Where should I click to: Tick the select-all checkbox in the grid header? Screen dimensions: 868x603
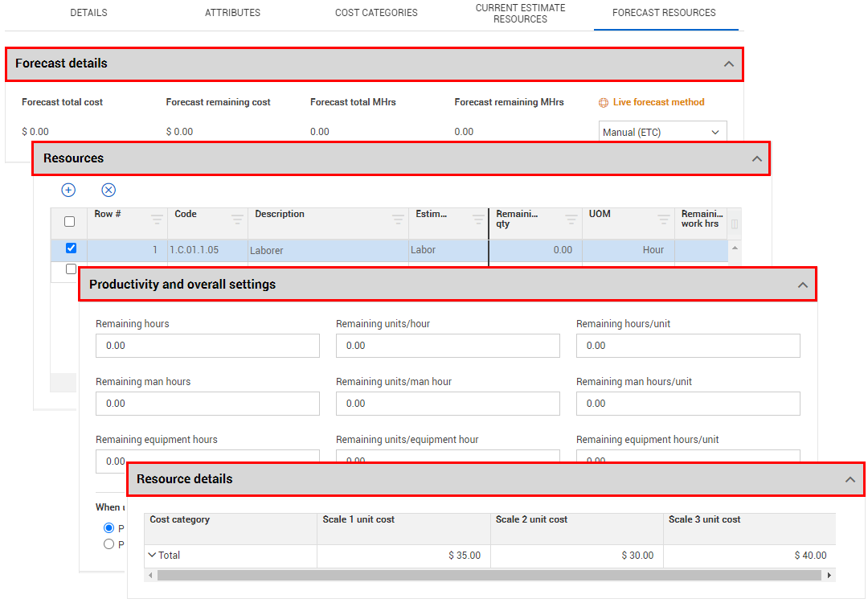click(x=69, y=222)
